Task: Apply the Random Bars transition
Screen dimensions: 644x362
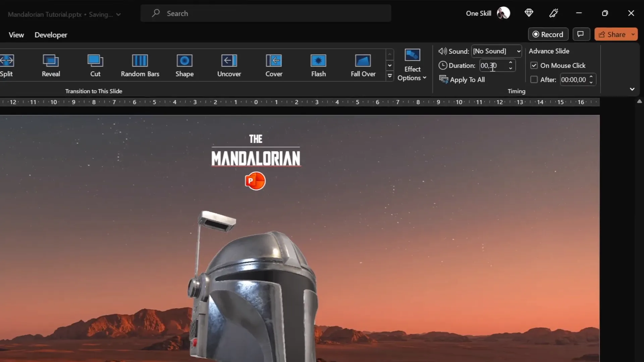Action: [140, 66]
